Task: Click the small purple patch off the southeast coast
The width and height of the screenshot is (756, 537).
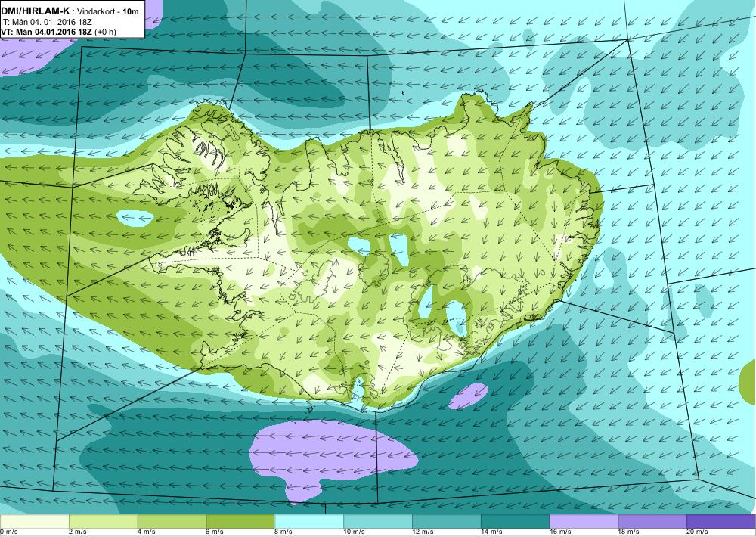Action: click(468, 396)
